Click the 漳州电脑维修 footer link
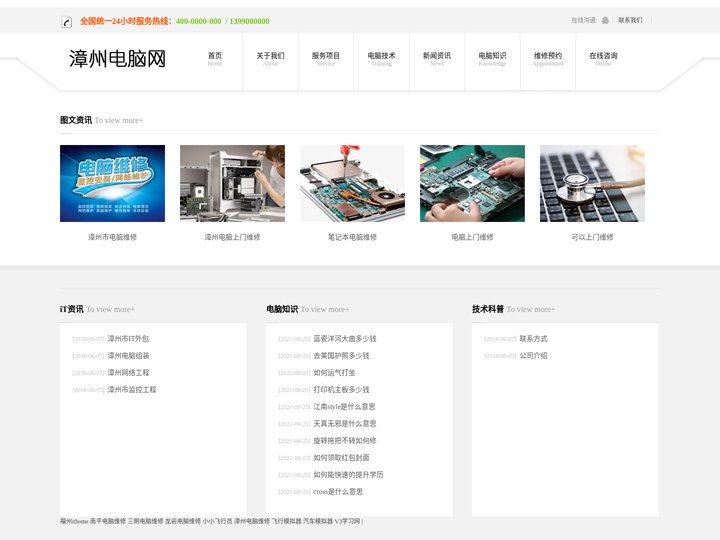720x540 pixels. pos(252,521)
